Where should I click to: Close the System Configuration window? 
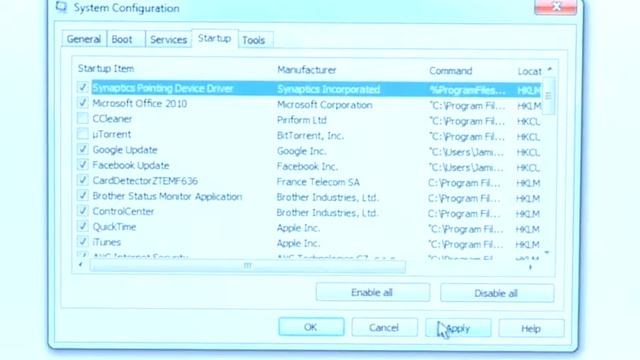556,7
